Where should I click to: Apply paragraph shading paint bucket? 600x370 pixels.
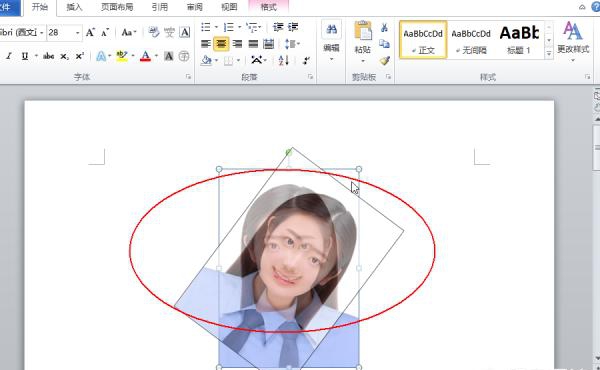(x=206, y=60)
